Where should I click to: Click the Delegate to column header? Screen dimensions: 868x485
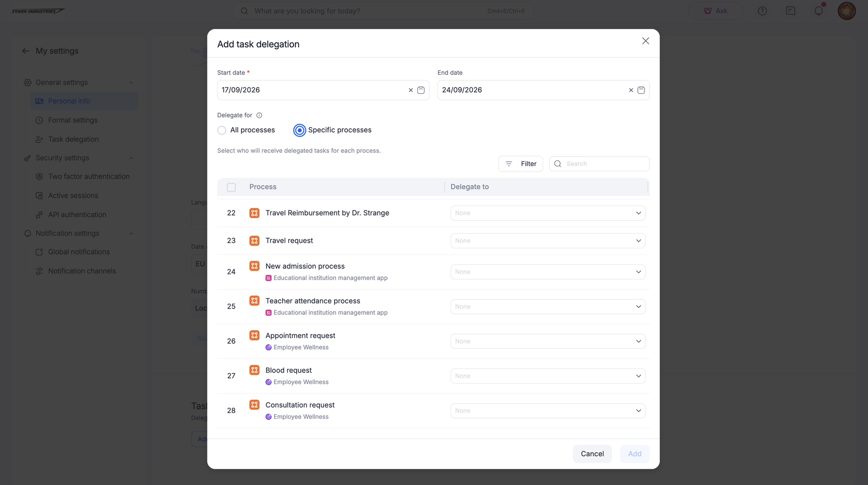click(469, 187)
